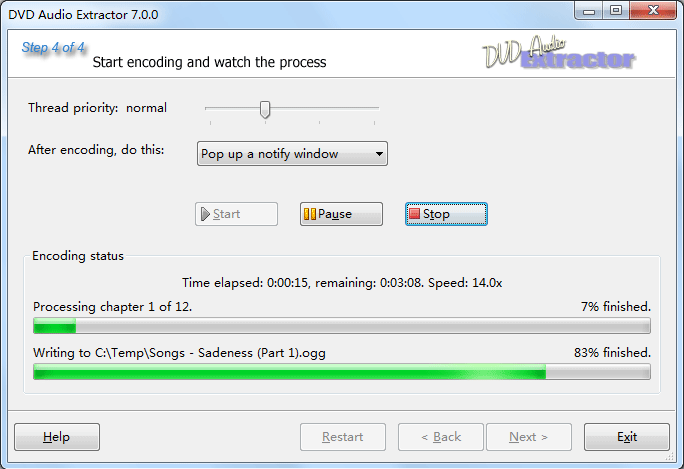Click the thread priority slider handle
684x469 pixels.
pyautogui.click(x=265, y=110)
